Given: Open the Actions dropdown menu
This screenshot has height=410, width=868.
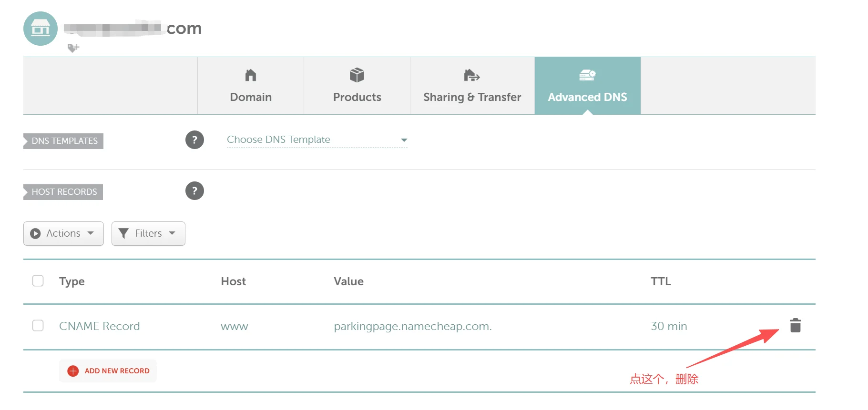Looking at the screenshot, I should tap(63, 233).
